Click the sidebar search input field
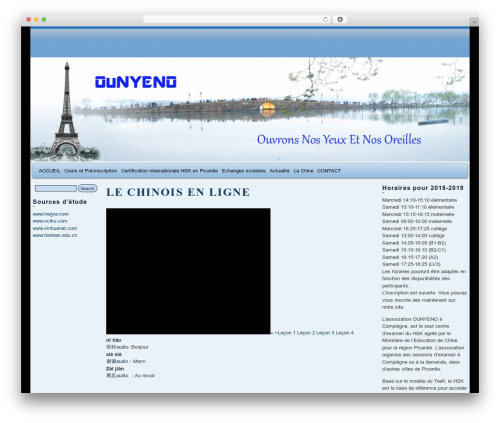 56,188
